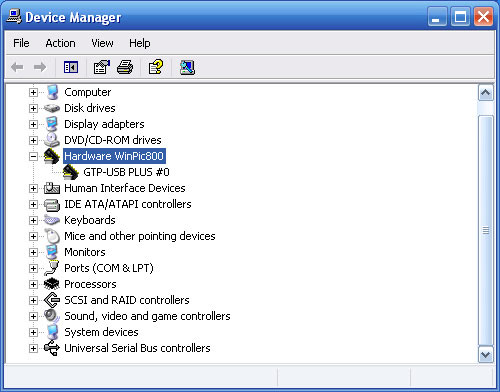Screen dimensions: 500x392
Task: Click the Help question-mark toolbar icon
Action: [156, 67]
